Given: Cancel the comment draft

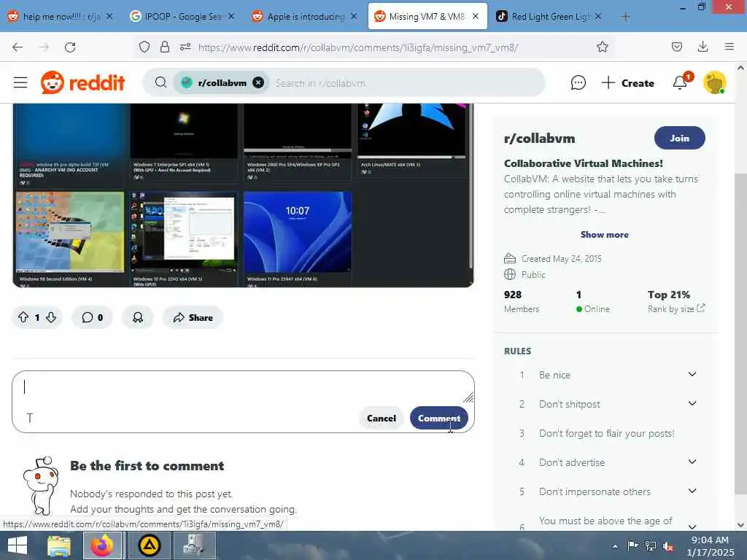Looking at the screenshot, I should click(x=381, y=418).
